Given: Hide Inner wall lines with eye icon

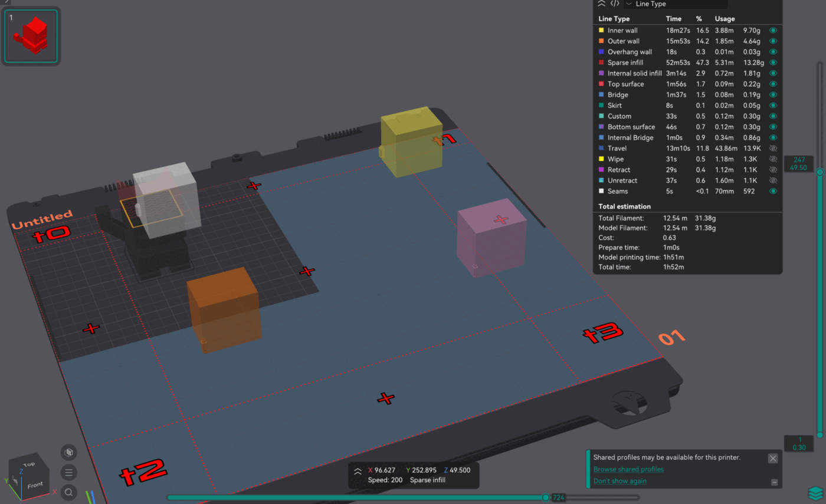Looking at the screenshot, I should coord(773,30).
